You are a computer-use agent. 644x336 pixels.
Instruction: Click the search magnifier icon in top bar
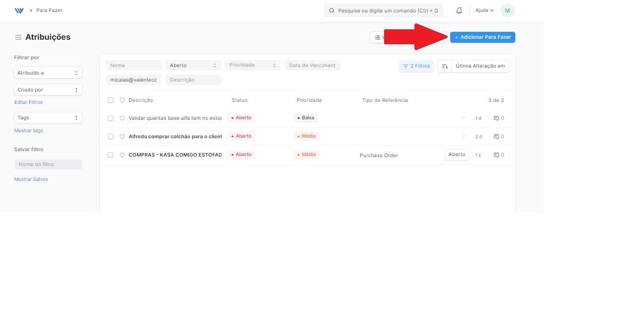[x=331, y=10]
